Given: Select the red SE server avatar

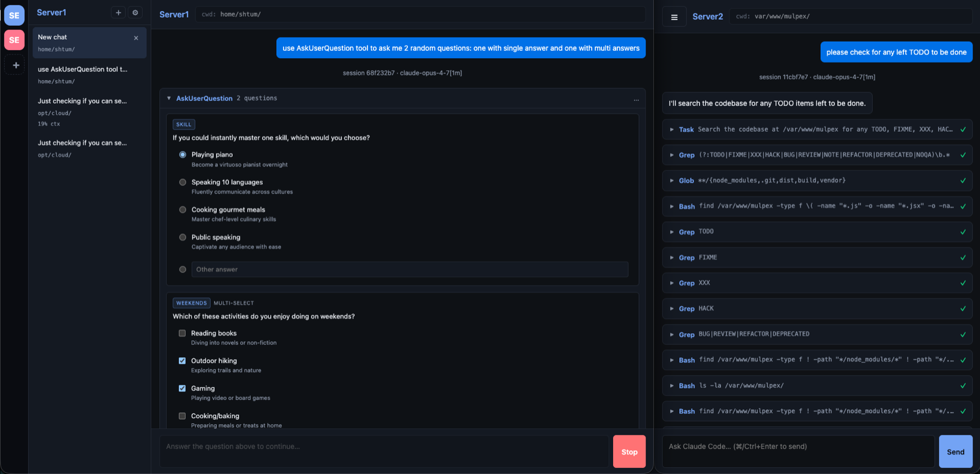Looking at the screenshot, I should coord(14,40).
